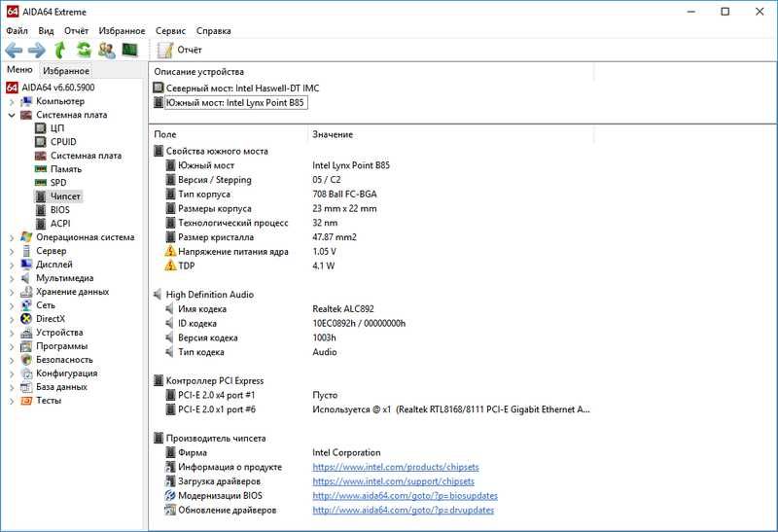This screenshot has width=778, height=532.
Task: Click the Компьютер computer icon
Action: point(26,101)
